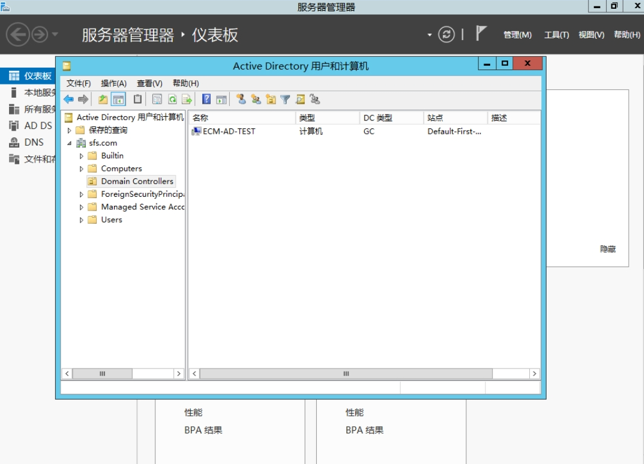644x464 pixels.
Task: Click the blue Back arrow in AD toolbar
Action: (69, 99)
